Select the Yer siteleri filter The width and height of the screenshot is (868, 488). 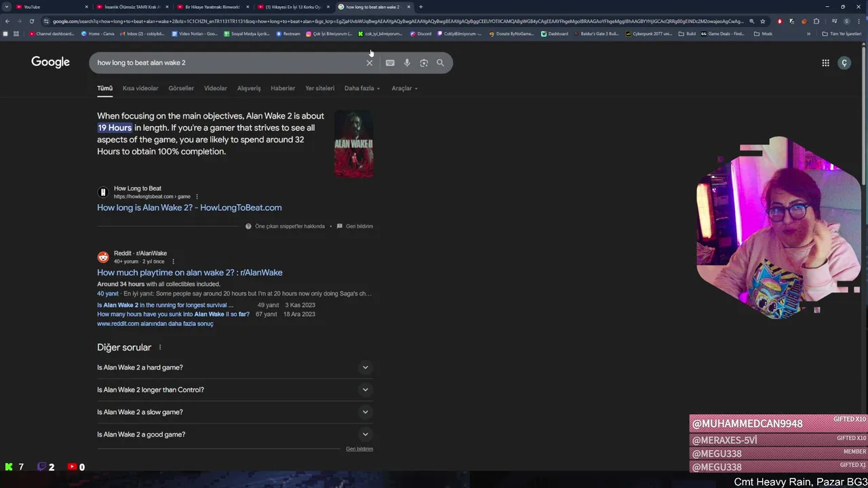click(x=319, y=88)
